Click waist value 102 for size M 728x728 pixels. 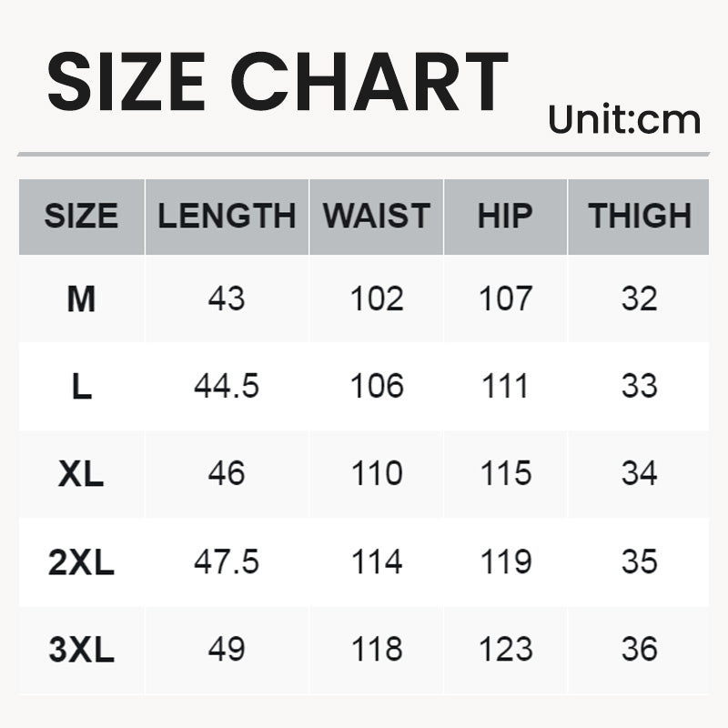(x=376, y=298)
